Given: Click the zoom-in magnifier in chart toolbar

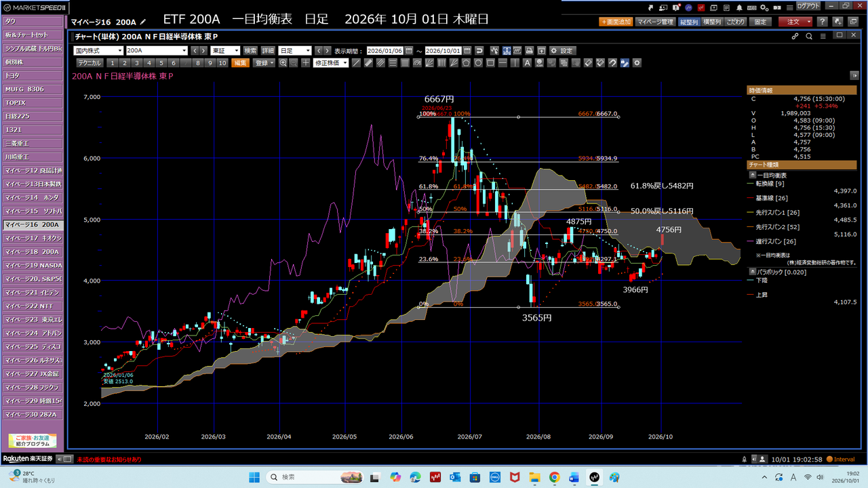Looking at the screenshot, I should pos(283,63).
